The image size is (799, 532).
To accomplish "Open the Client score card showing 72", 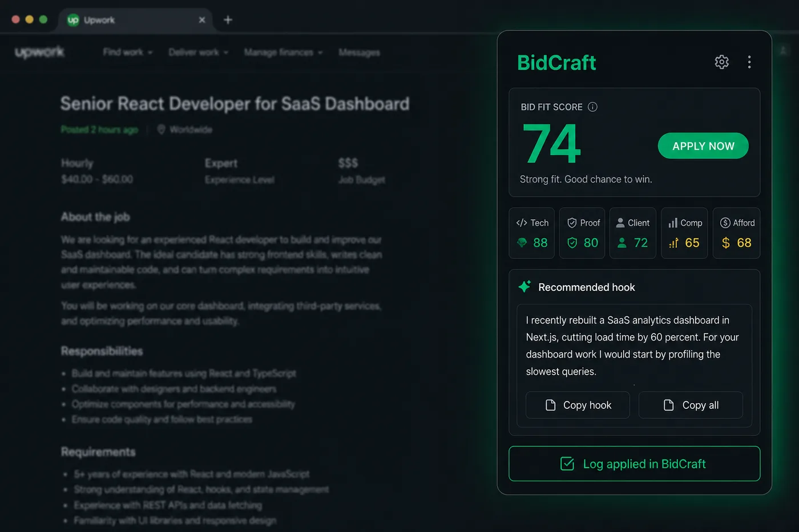I will (633, 233).
